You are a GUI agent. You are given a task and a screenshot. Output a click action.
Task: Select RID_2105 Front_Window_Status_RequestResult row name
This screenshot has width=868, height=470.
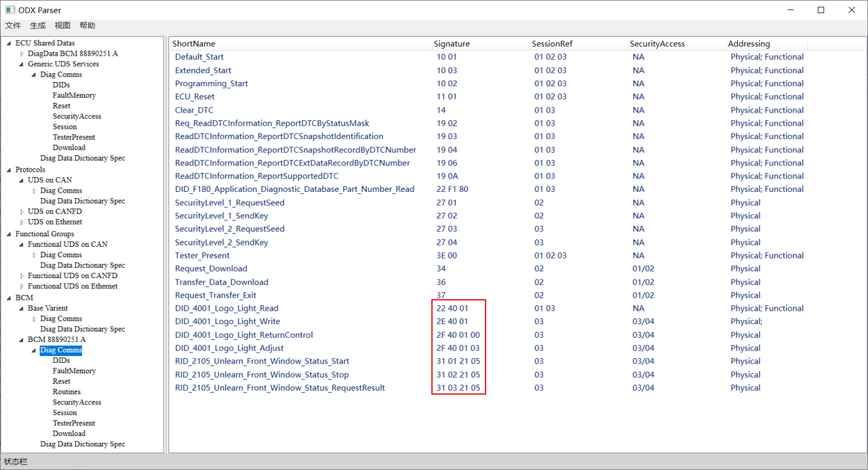point(280,388)
